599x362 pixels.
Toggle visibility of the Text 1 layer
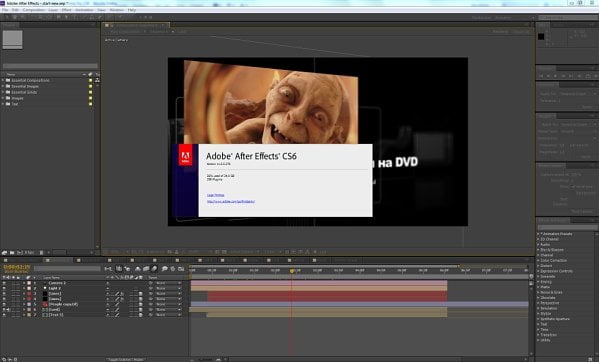coord(4,315)
